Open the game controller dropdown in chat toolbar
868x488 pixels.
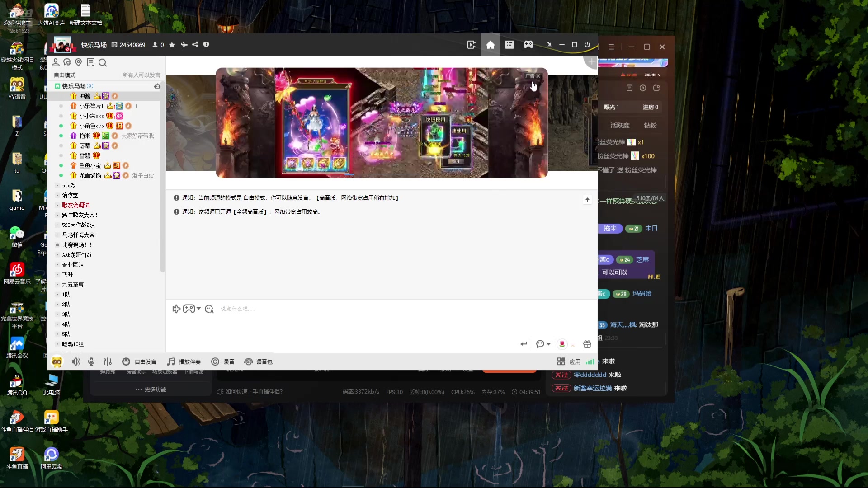coord(192,309)
